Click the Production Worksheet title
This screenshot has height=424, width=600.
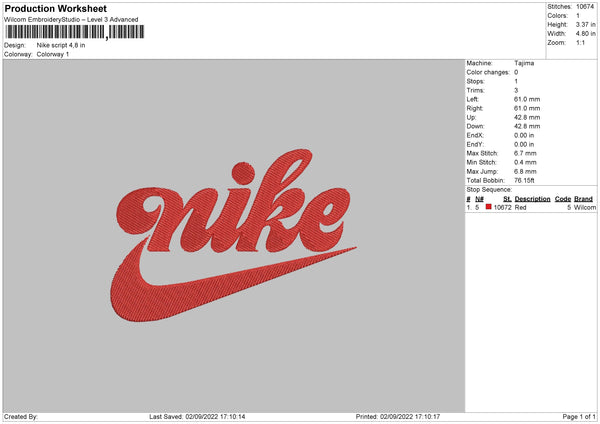[x=55, y=9]
